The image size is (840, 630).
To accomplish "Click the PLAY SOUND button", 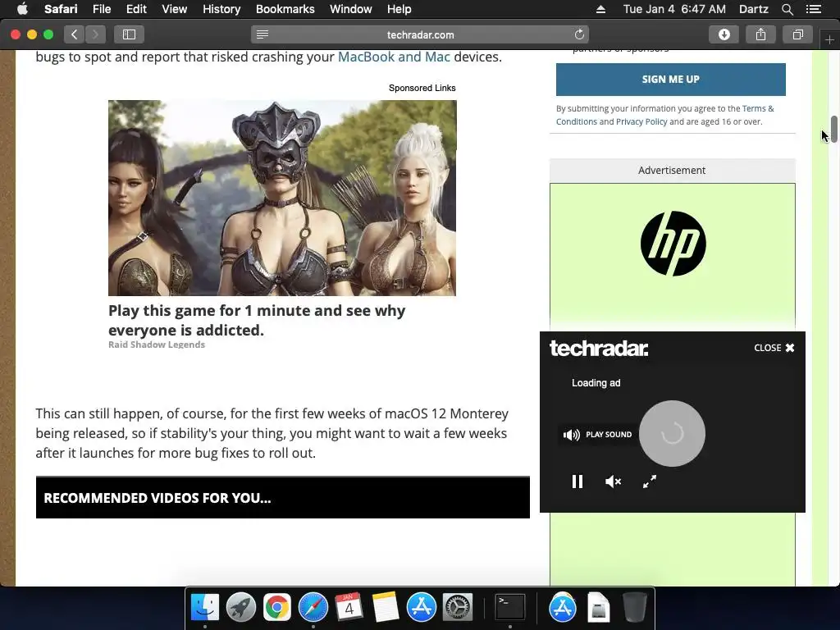I will [597, 435].
